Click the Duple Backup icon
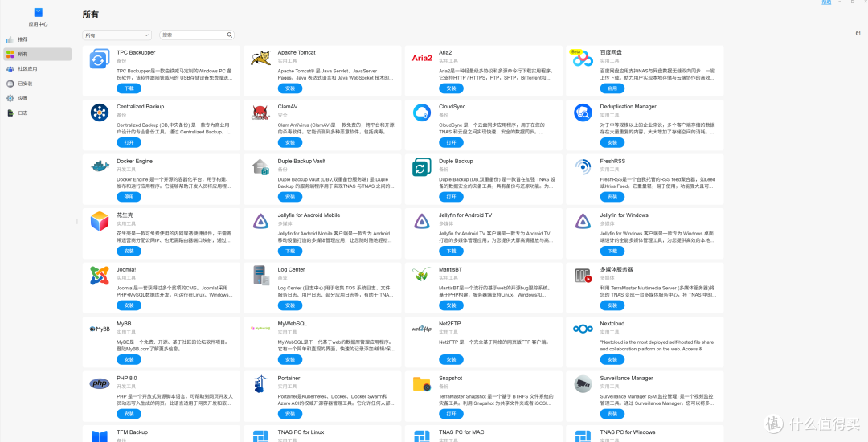The height and width of the screenshot is (442, 868). click(422, 167)
